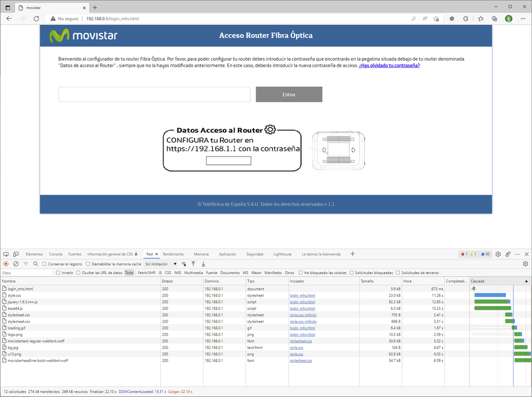
Task: Open search in the network panel
Action: 36,264
